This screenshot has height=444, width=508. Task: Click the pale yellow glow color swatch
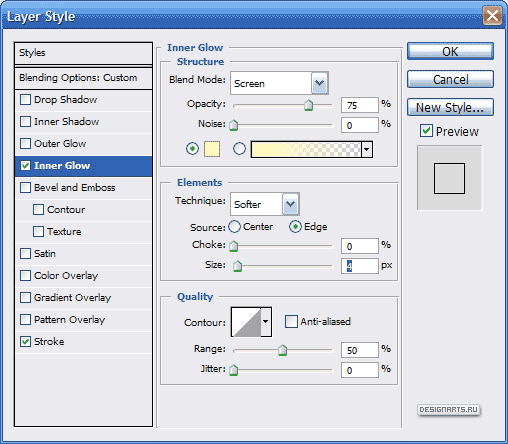click(212, 149)
